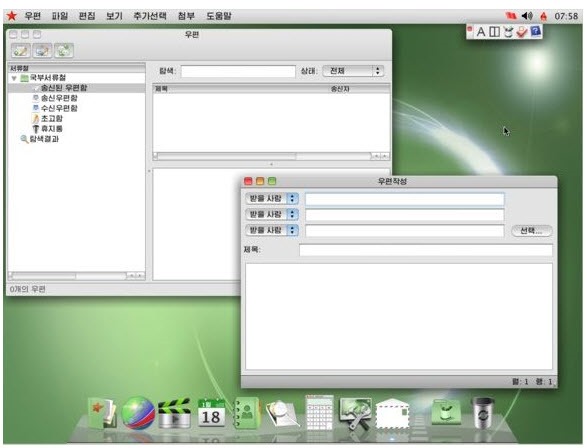This screenshot has width=587, height=448.
Task: Click the 선택... button
Action: point(532,231)
